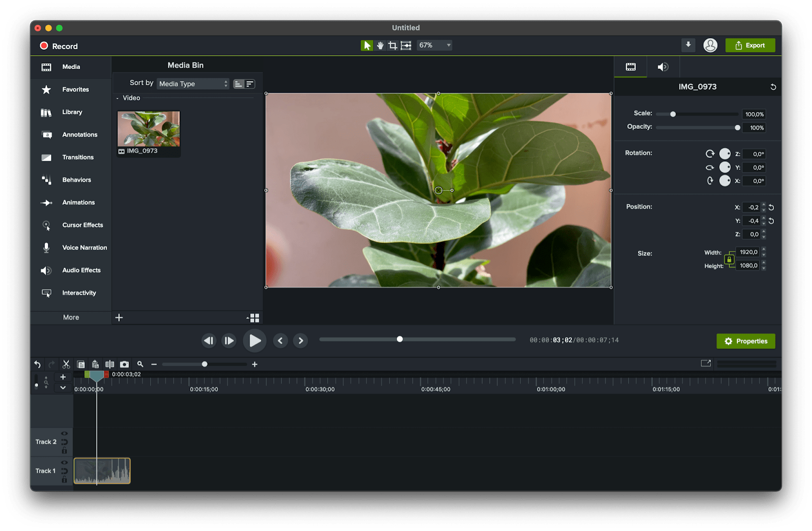
Task: Open the Transitions panel
Action: click(x=77, y=157)
